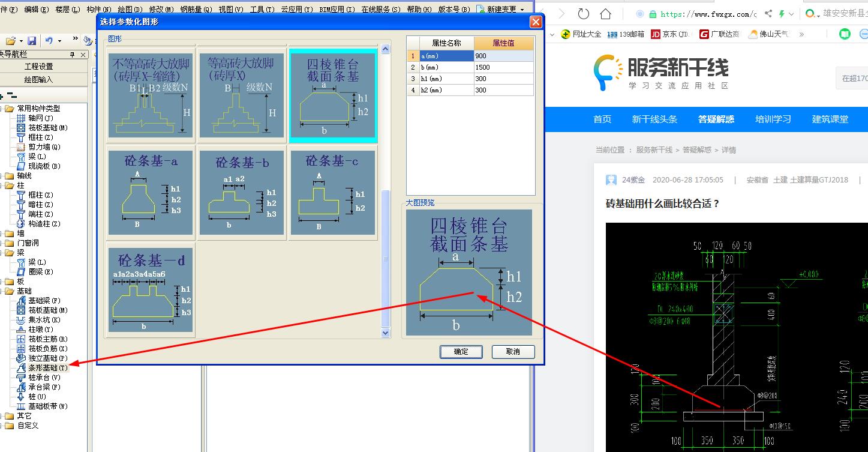Switch to 工程设置 panel
This screenshot has width=868, height=452.
coord(39,67)
